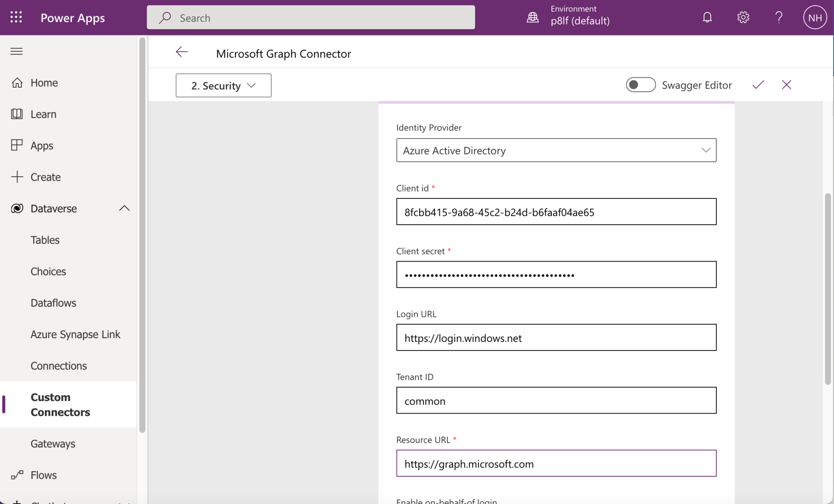The height and width of the screenshot is (504, 834).
Task: Click the checkmark to update connector
Action: coord(758,85)
